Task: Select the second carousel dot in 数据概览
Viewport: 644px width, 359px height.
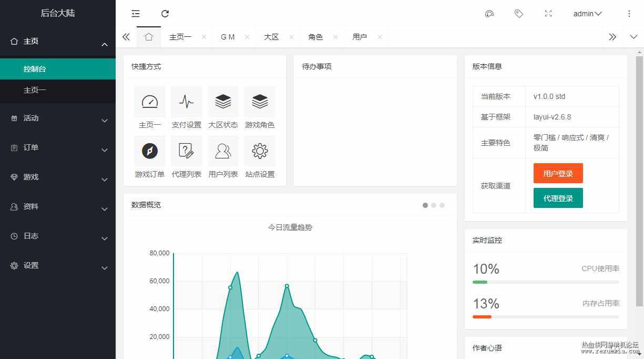Action: tap(434, 205)
